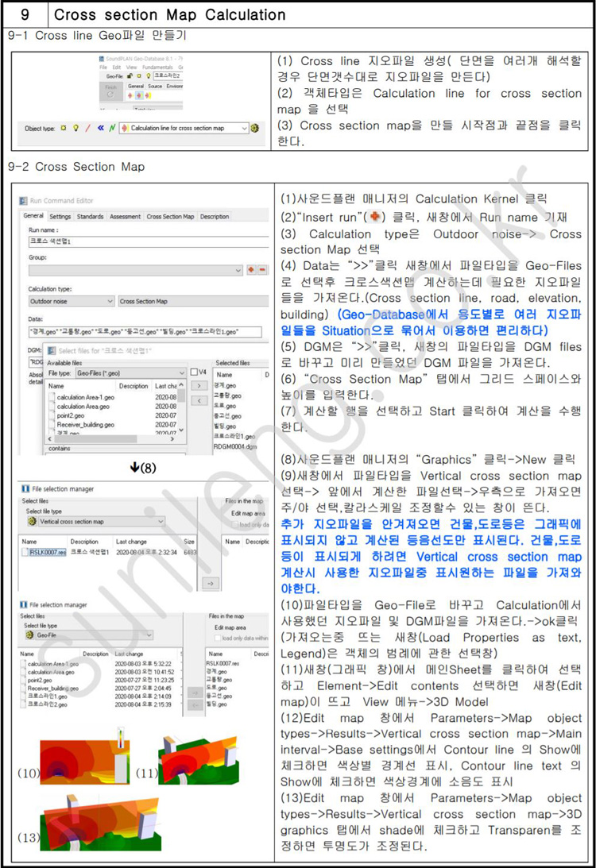
Task: Click the '<' remove file button
Action: (199, 401)
